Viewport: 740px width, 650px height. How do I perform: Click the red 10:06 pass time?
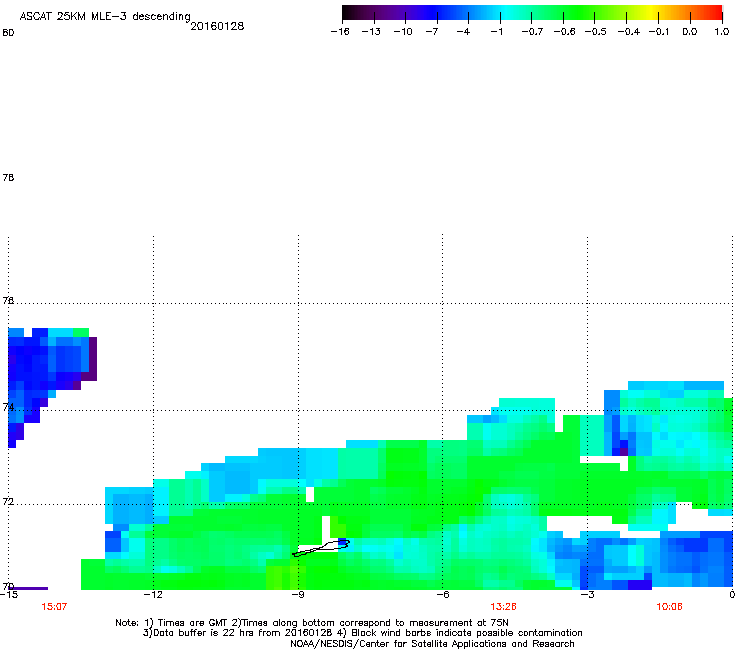coord(669,607)
